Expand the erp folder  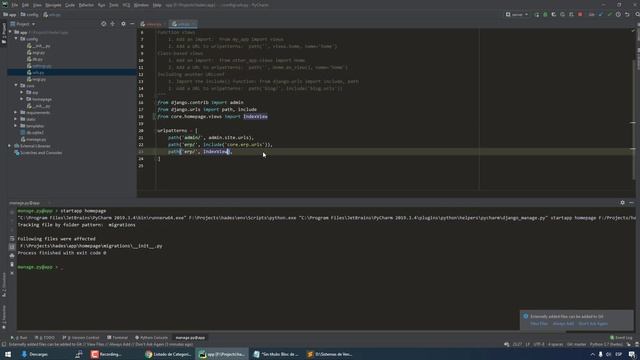click(x=22, y=92)
